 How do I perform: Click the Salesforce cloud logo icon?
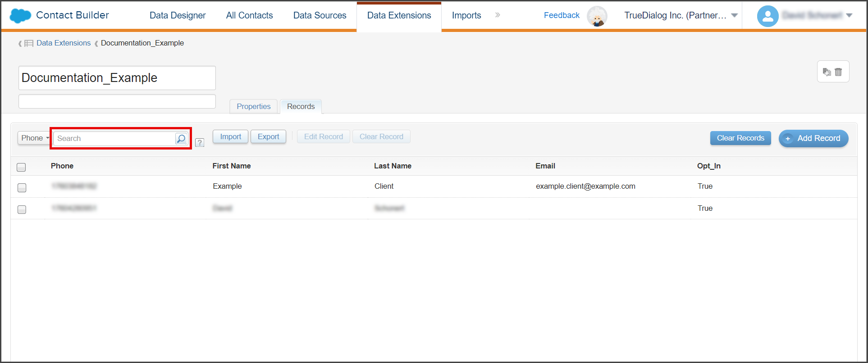[20, 15]
